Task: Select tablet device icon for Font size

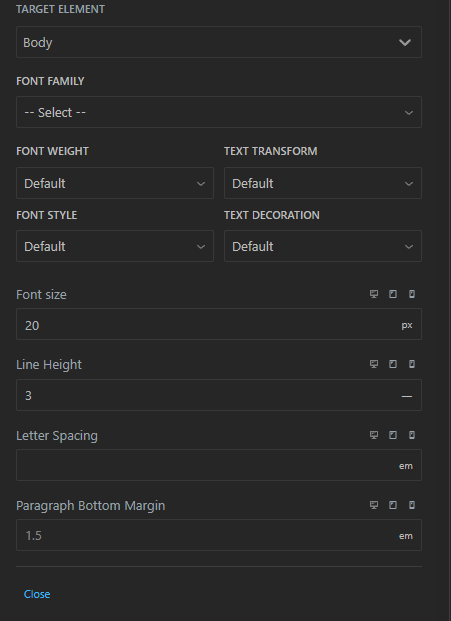Action: pyautogui.click(x=393, y=294)
